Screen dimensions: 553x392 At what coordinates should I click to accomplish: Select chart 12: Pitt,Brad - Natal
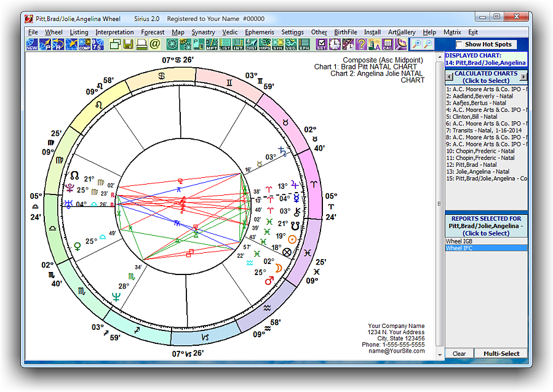[x=487, y=165]
